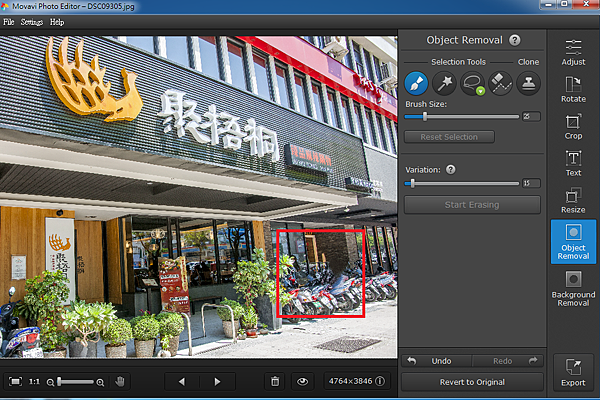Open the Background Removal tab
The width and height of the screenshot is (600, 400).
pos(573,289)
